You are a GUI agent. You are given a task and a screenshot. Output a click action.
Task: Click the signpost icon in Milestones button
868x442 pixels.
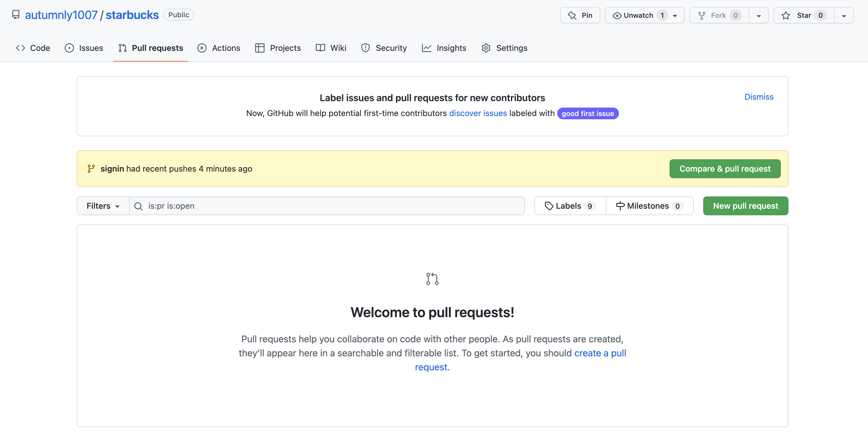click(x=620, y=206)
